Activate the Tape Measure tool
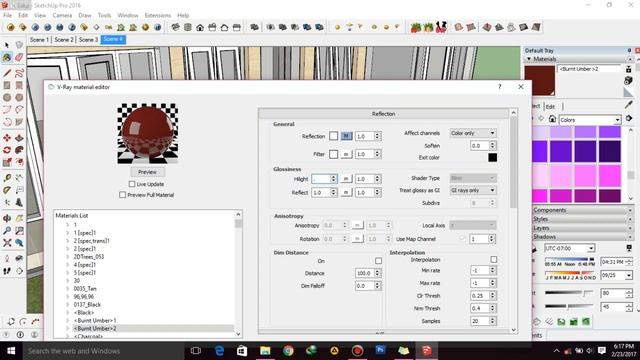640x360 pixels. click(x=7, y=178)
